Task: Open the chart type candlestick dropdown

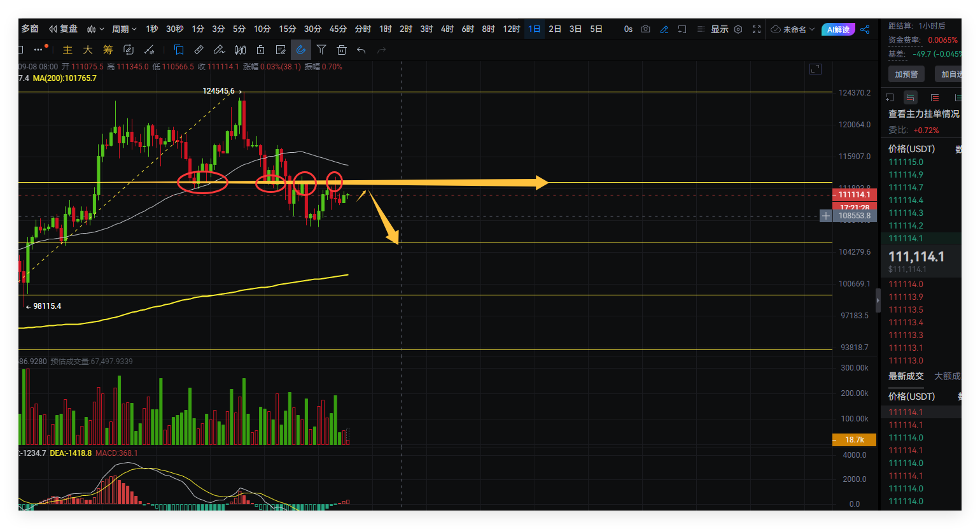Action: pos(95,29)
